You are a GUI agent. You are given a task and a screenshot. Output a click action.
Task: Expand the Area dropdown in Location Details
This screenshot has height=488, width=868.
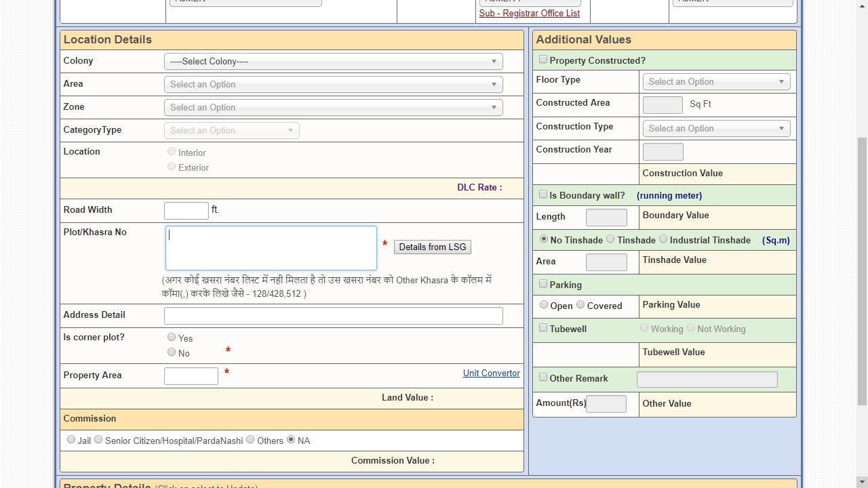tap(333, 85)
